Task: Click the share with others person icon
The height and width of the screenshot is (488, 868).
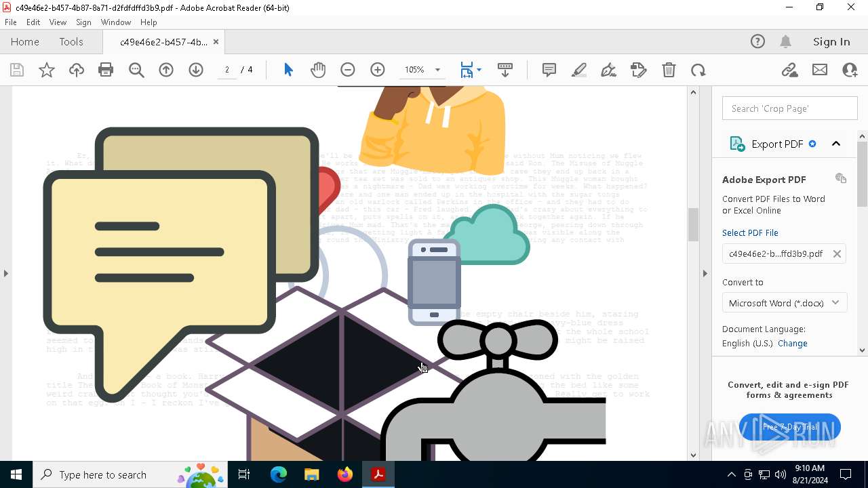Action: pos(850,70)
